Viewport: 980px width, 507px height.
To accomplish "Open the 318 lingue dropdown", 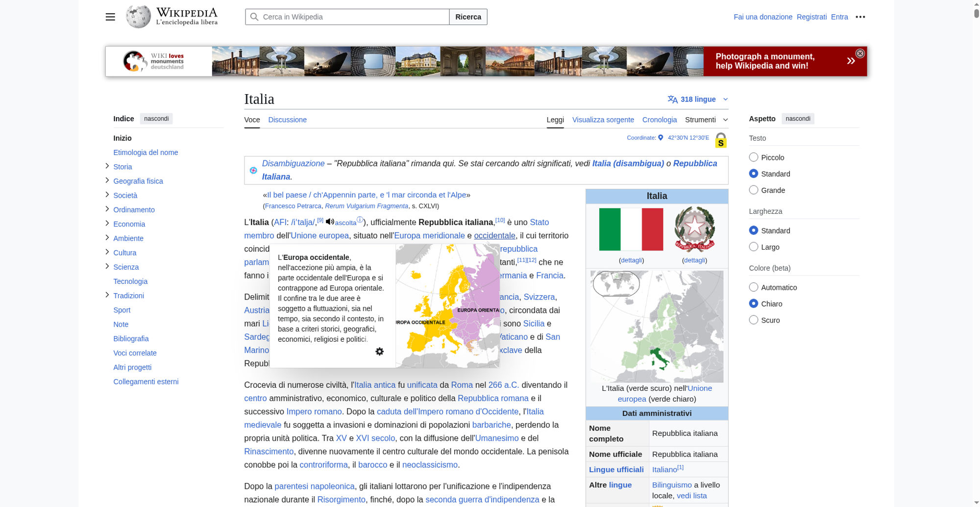I will coord(698,99).
